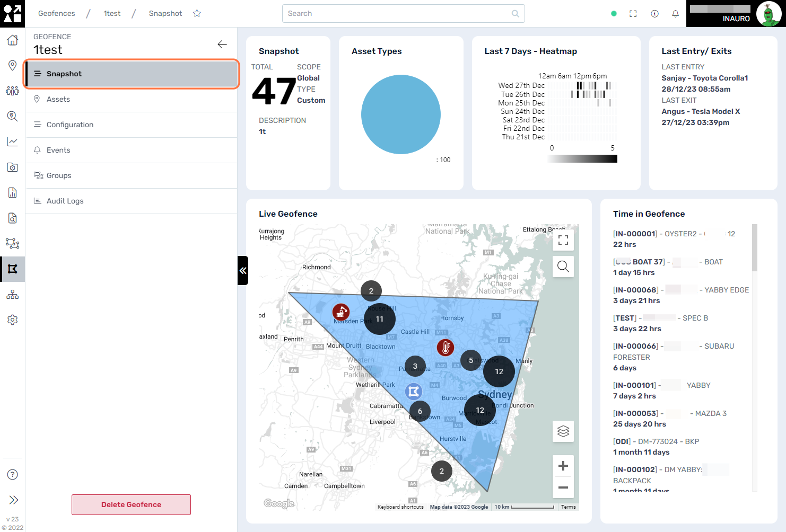
Task: Zoom out the map with minus button
Action: (x=563, y=487)
